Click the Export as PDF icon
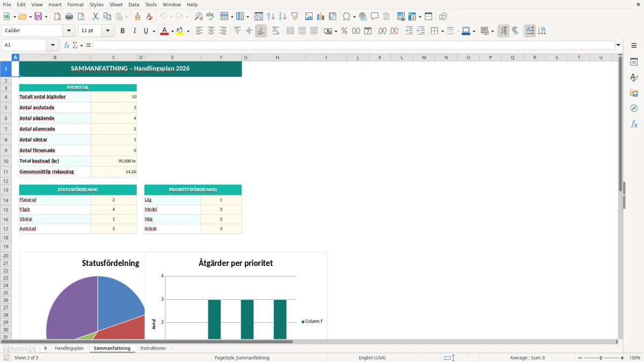Viewport: 644px width, 362px height. pos(57,17)
